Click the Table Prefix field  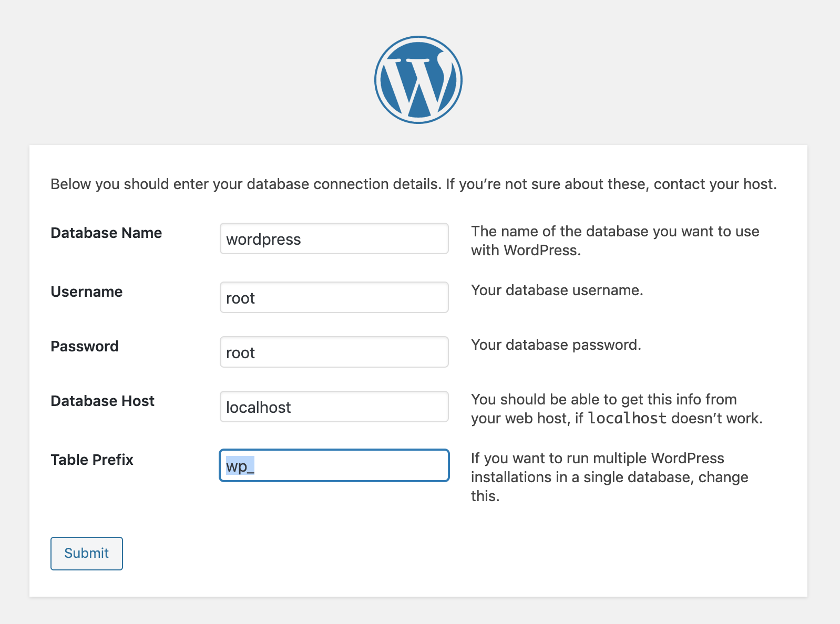[334, 465]
